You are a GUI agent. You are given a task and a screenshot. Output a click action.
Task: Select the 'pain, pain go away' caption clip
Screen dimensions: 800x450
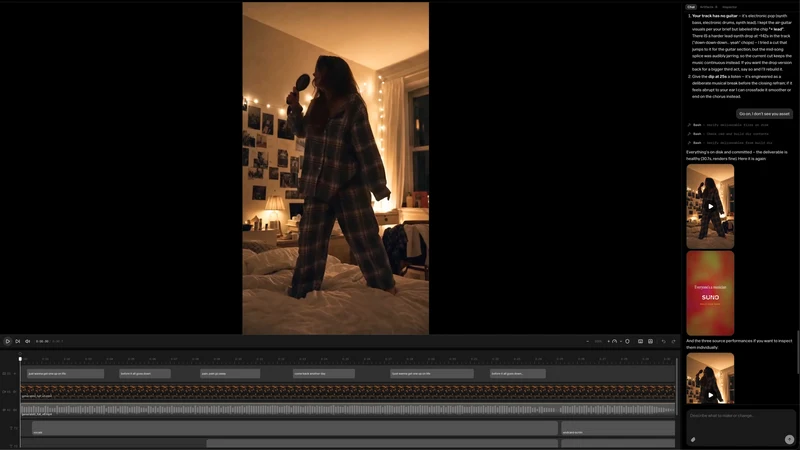pyautogui.click(x=230, y=373)
